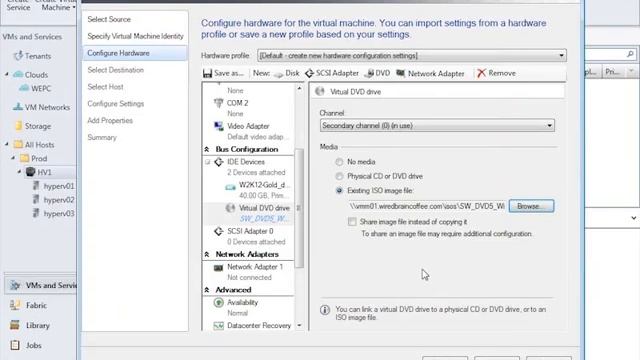Select the W2K12-Gold disk icon
Screen dimensions: 640x360
tap(230, 186)
